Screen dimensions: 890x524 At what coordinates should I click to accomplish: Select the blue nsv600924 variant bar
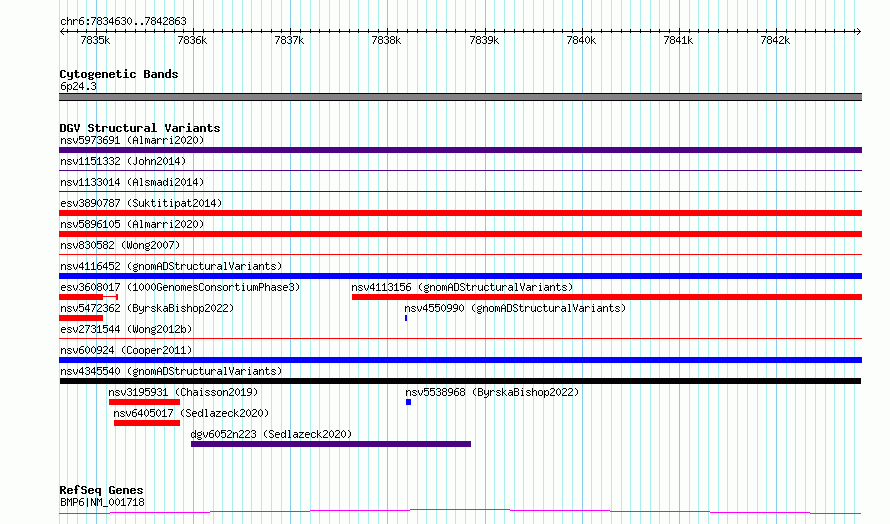click(460, 360)
